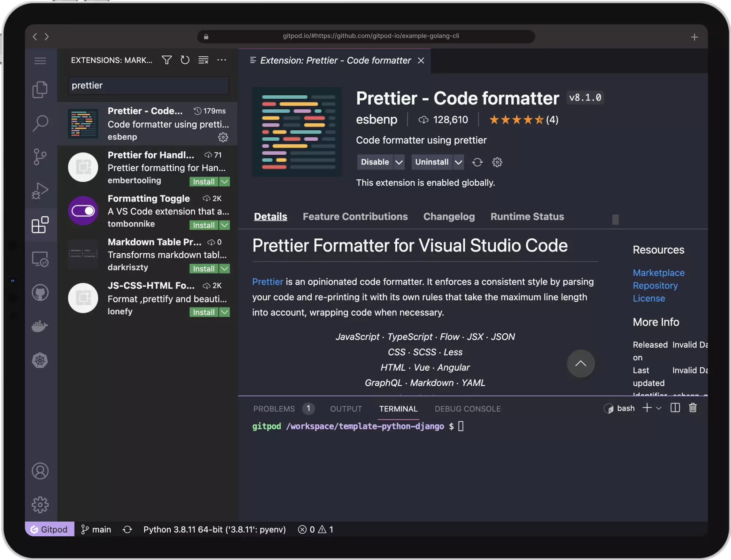Image resolution: width=731 pixels, height=560 pixels.
Task: Clear extensions search results
Action: click(x=203, y=60)
